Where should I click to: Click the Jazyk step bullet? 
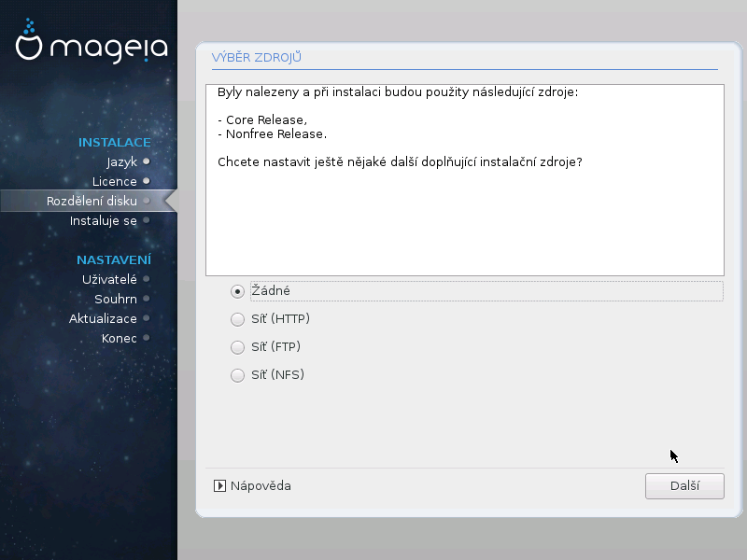[147, 161]
